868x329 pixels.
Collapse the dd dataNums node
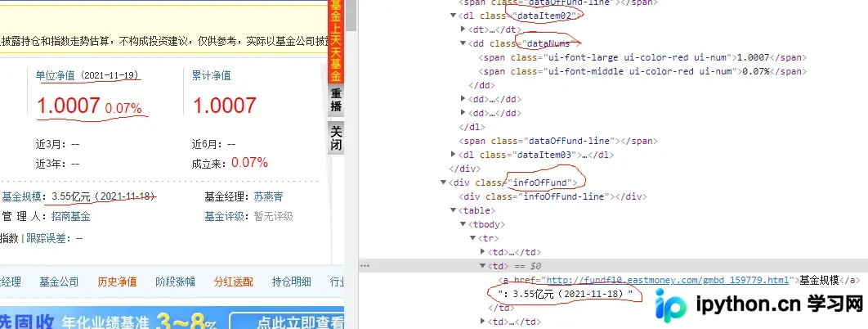[463, 43]
